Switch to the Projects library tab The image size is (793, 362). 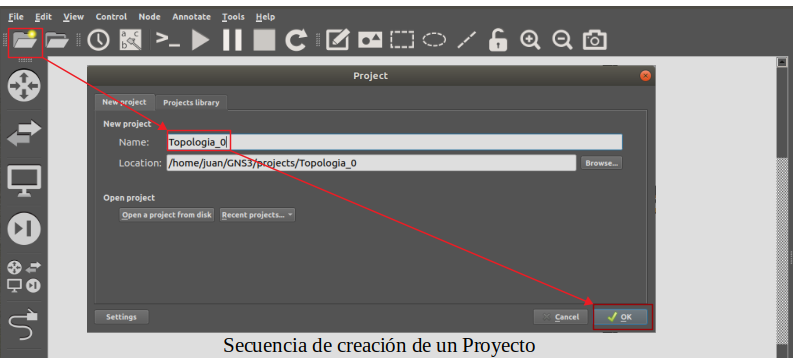click(191, 103)
